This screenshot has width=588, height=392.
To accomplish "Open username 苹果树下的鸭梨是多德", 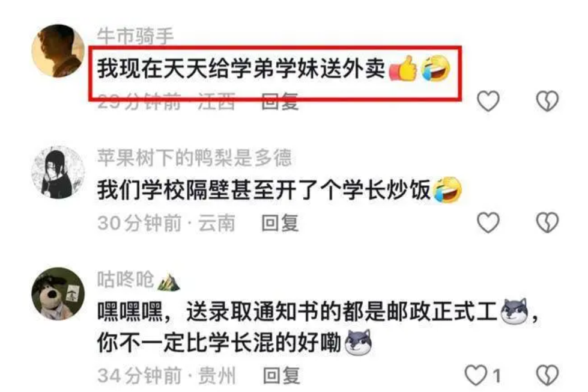I will click(x=194, y=158).
